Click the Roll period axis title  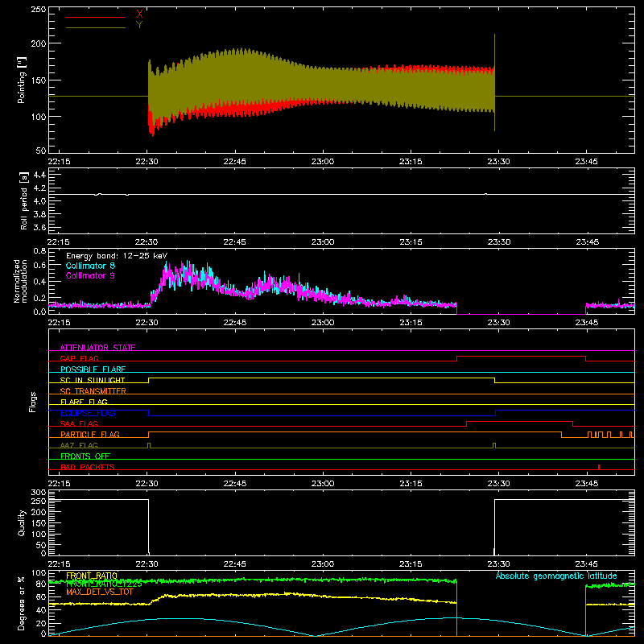(23, 200)
